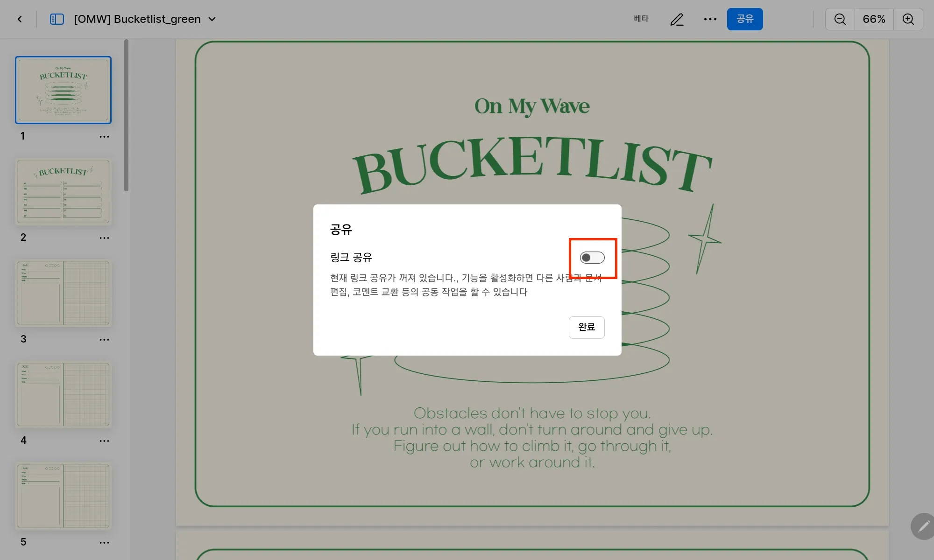Click the thumbnail panel scrollbar
The height and width of the screenshot is (560, 934).
tap(126, 116)
